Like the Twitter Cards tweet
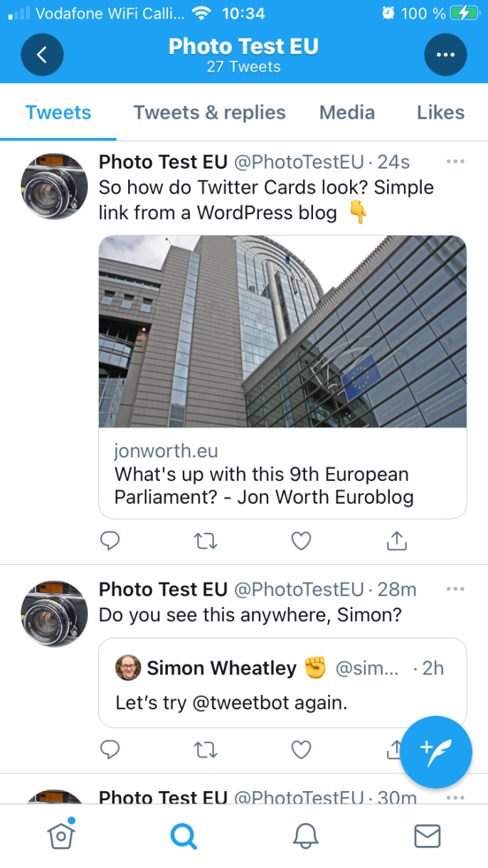 click(x=302, y=541)
